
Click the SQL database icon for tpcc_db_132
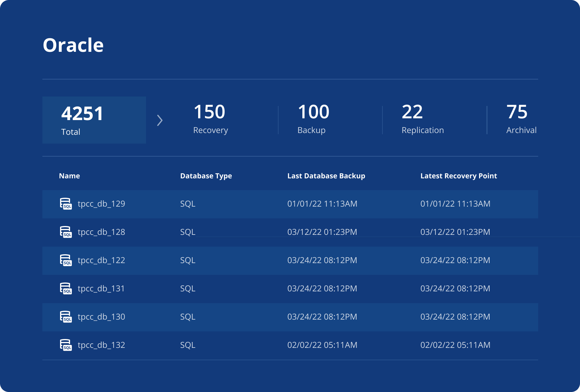[x=66, y=345]
